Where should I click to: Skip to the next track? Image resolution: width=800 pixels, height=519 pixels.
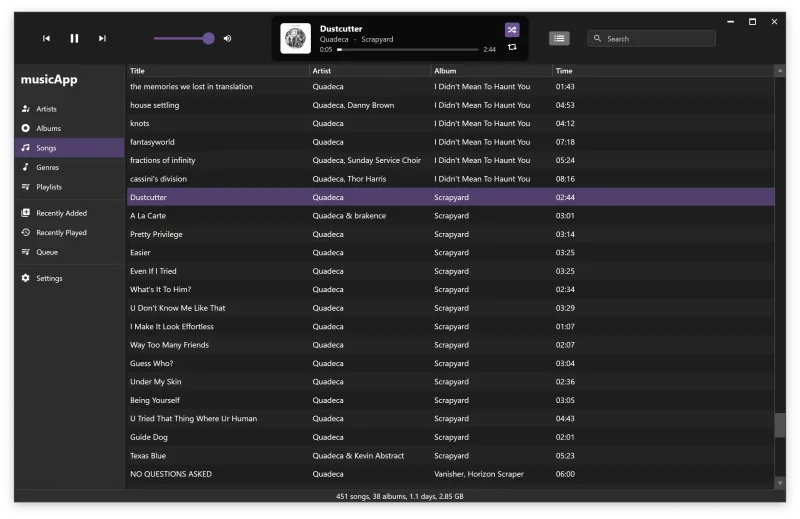pos(102,38)
